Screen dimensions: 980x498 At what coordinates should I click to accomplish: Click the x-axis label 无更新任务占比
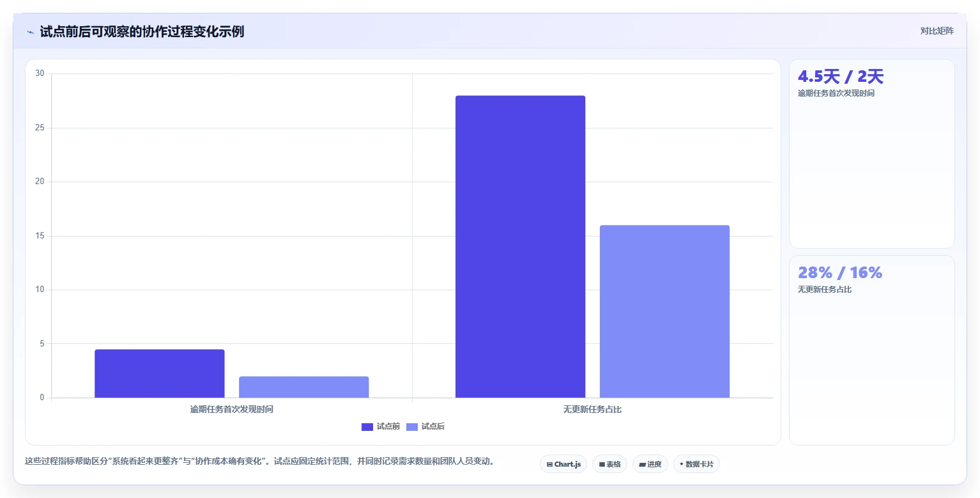(x=592, y=409)
